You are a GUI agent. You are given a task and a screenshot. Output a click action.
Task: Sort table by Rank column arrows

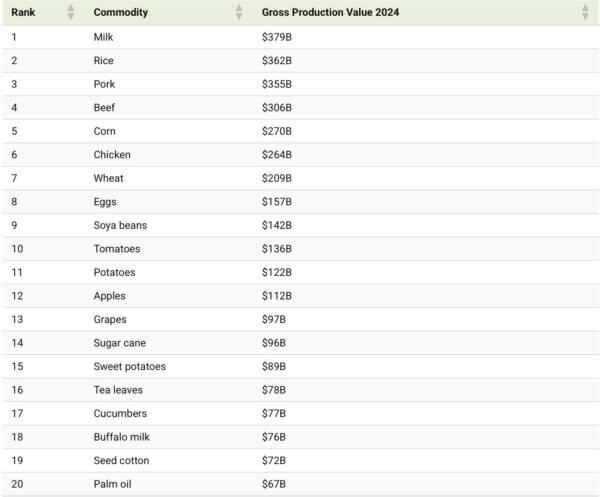pyautogui.click(x=71, y=12)
